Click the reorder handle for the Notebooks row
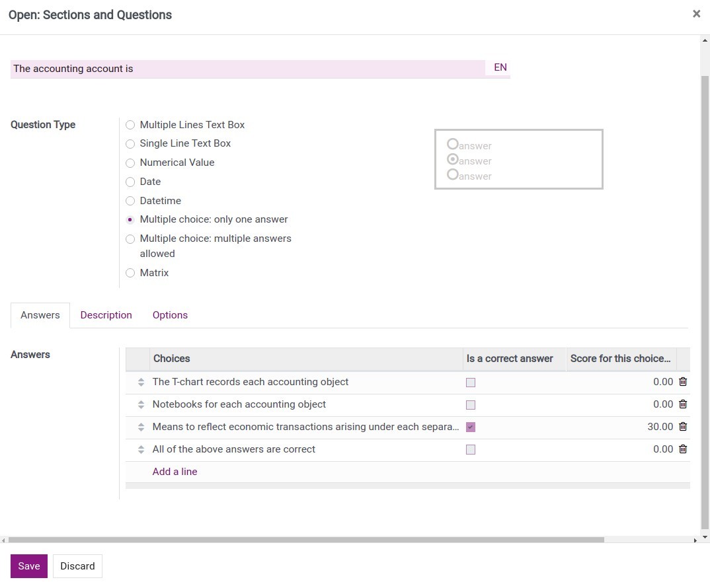 tap(141, 404)
